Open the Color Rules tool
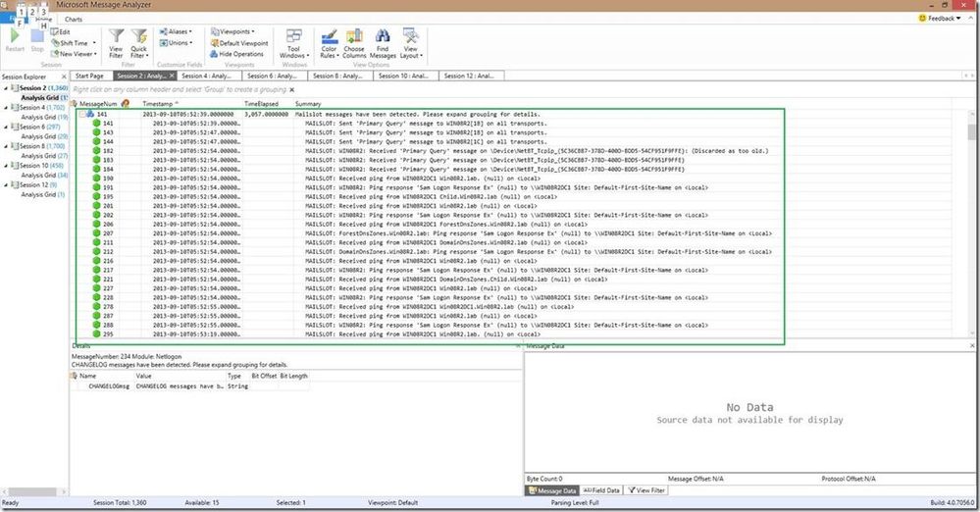The height and width of the screenshot is (512, 980). point(329,44)
